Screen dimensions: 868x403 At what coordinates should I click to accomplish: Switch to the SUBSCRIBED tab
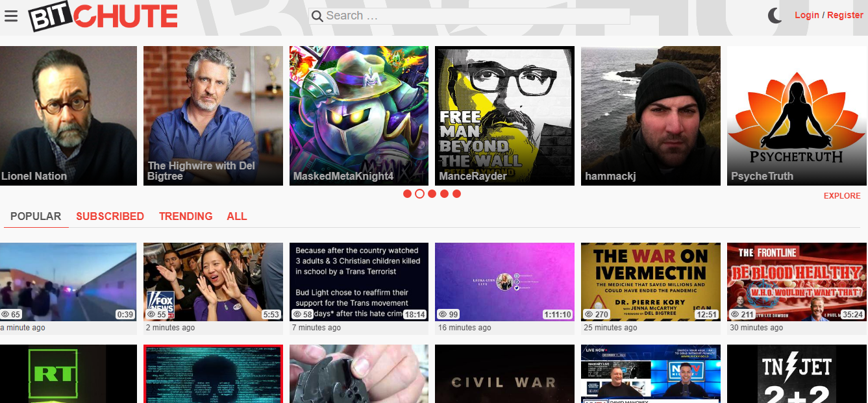tap(110, 217)
